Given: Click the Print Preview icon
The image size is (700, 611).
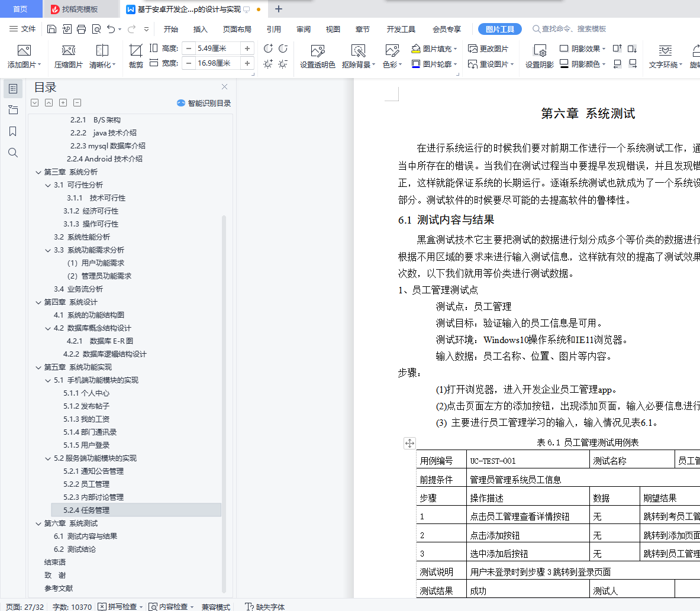Looking at the screenshot, I should (x=96, y=29).
